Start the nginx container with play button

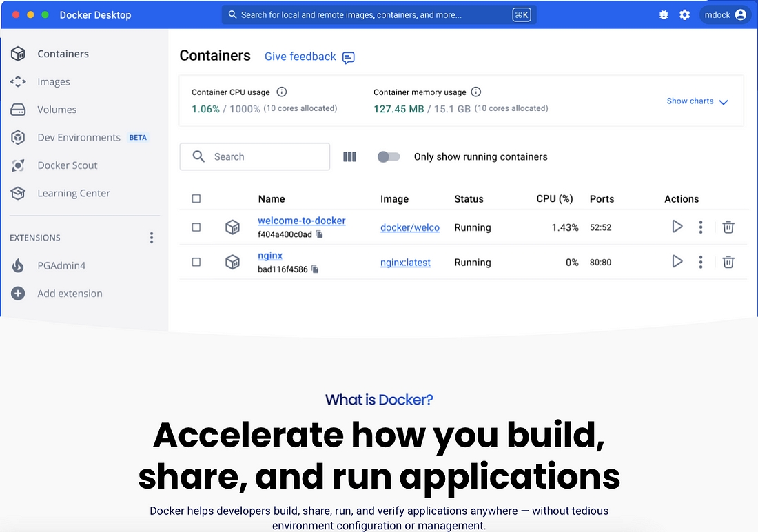677,262
